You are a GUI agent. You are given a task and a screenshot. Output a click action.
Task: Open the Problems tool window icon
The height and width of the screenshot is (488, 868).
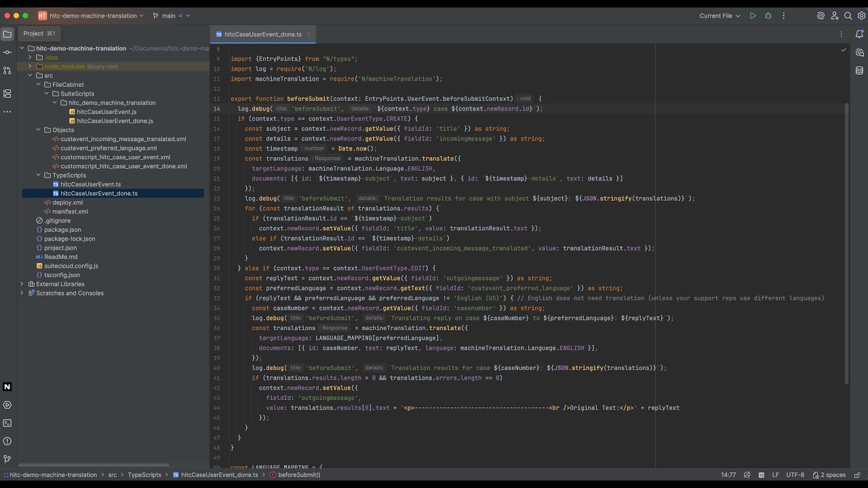point(7,441)
